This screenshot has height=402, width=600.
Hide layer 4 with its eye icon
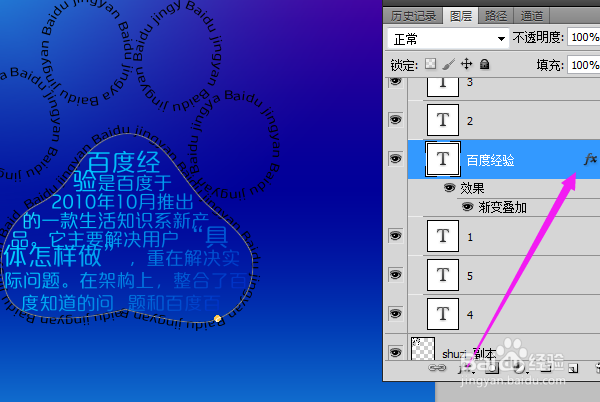[x=396, y=314]
